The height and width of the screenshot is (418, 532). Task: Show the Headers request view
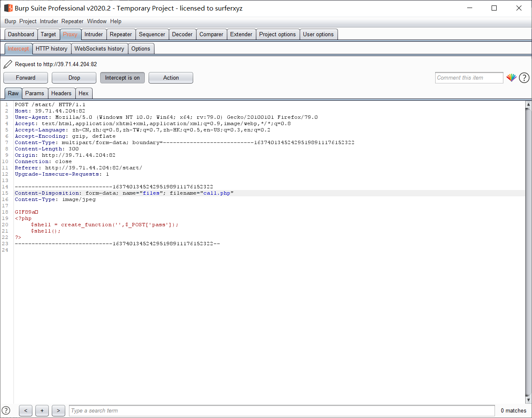[x=61, y=94]
